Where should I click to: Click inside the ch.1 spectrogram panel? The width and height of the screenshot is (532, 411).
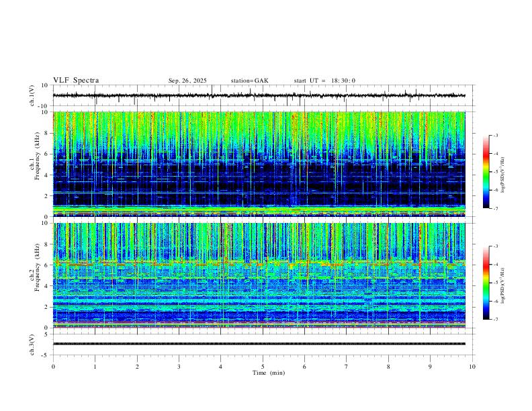259,164
